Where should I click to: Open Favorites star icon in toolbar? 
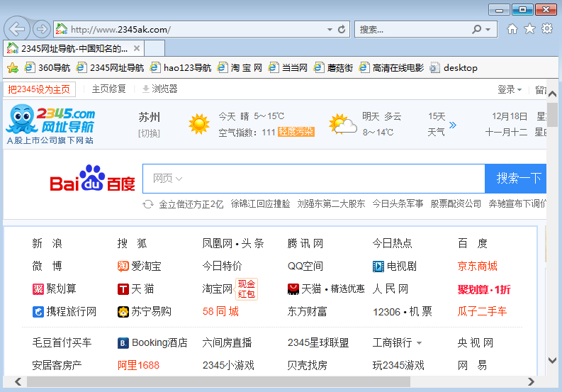click(529, 28)
